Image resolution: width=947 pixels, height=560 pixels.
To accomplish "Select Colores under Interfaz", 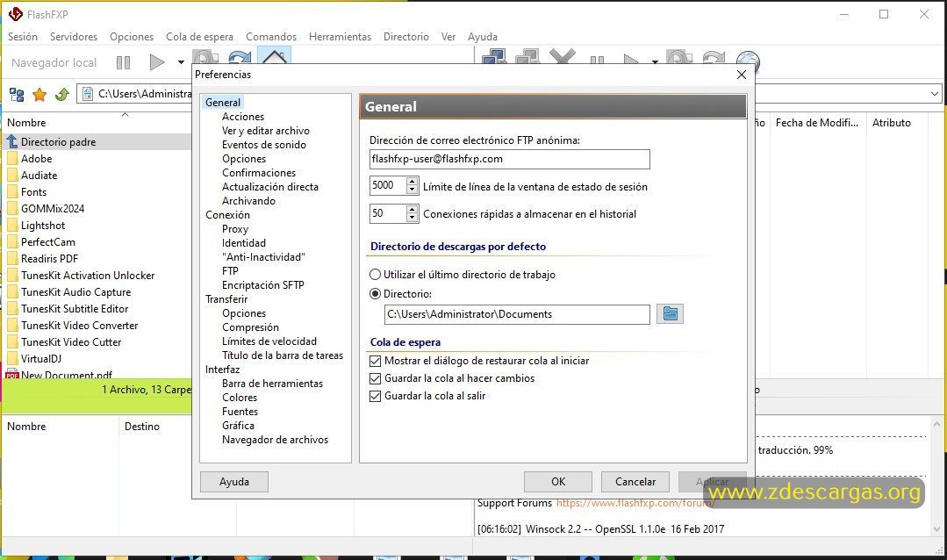I will click(x=240, y=398).
